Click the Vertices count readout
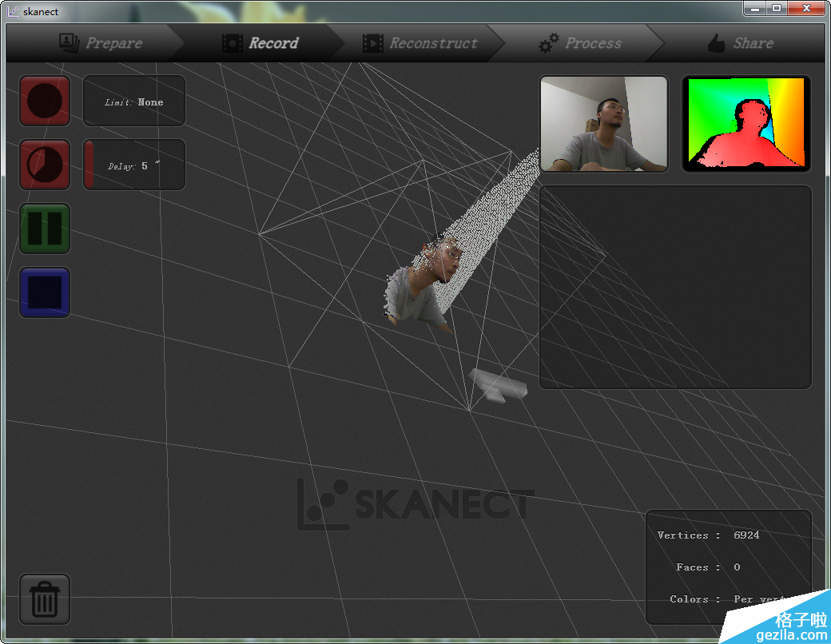Screen dimensions: 831x644 709,535
